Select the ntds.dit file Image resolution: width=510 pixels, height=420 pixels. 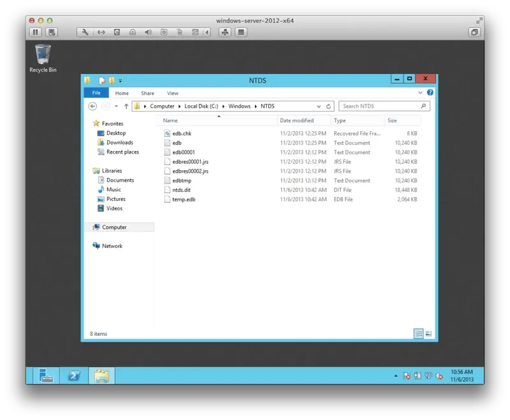coord(181,190)
